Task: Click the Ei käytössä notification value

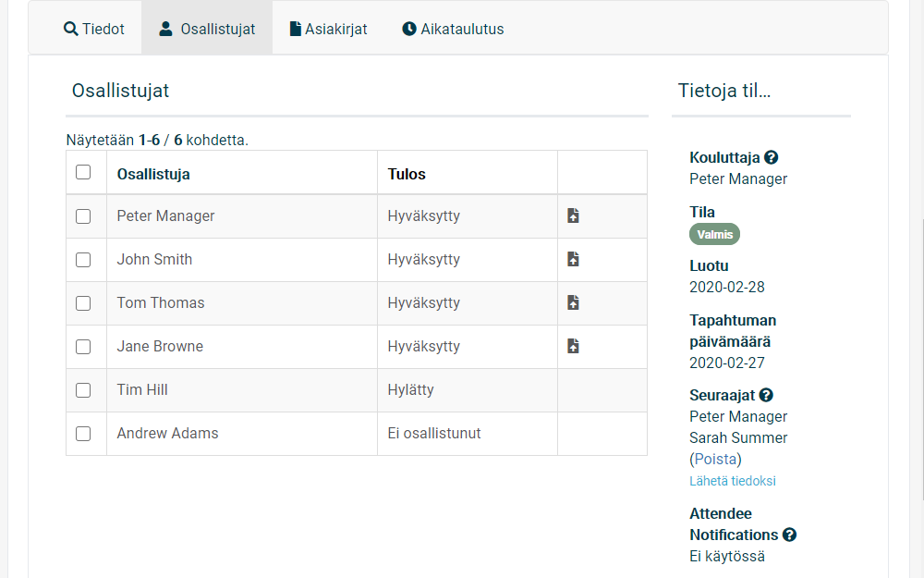Action: point(727,556)
